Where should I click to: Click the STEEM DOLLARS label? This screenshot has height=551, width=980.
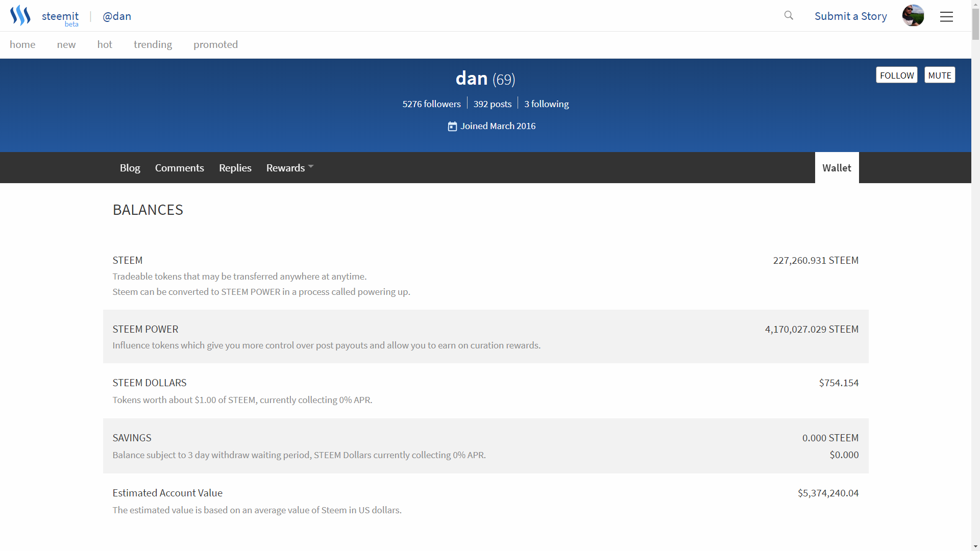(149, 383)
